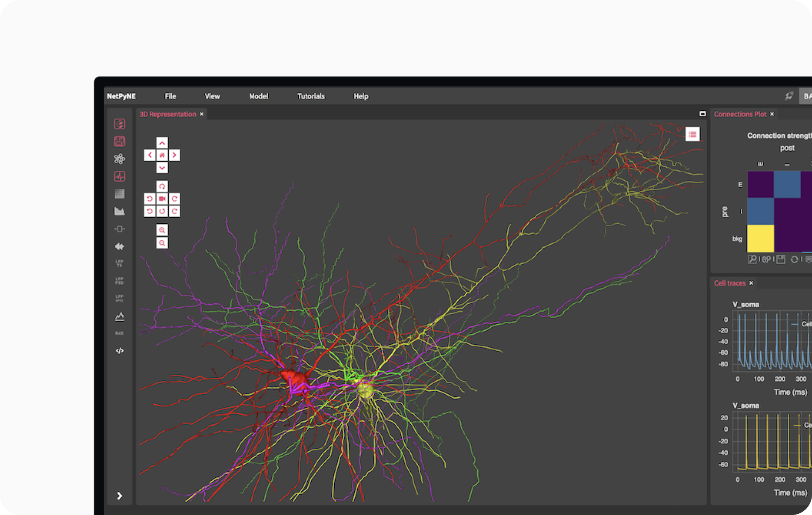This screenshot has width=812, height=515.
Task: Click the double-arrow sidebar plot icon
Action: point(120,246)
